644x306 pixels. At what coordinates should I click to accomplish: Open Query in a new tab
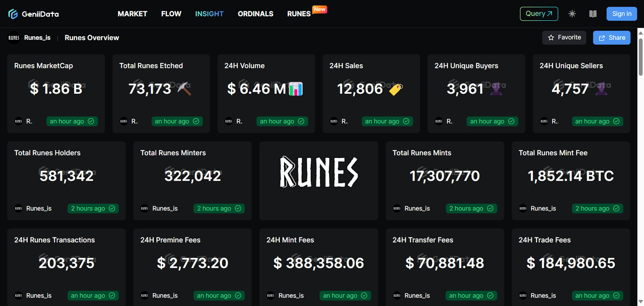tap(539, 14)
